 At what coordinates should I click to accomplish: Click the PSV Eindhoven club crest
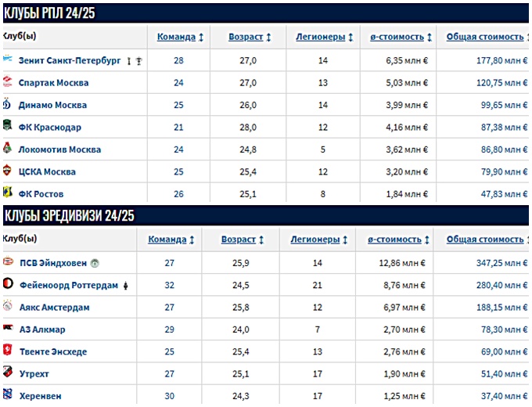pos(8,261)
